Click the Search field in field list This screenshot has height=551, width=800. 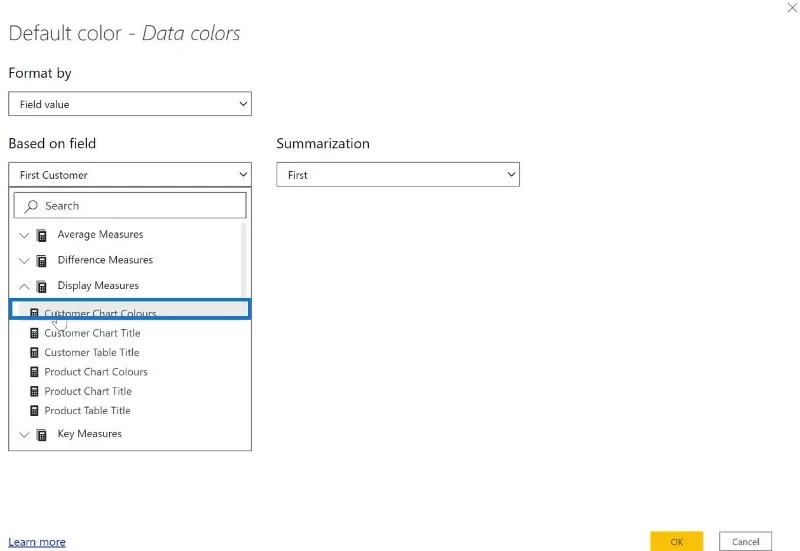[130, 205]
